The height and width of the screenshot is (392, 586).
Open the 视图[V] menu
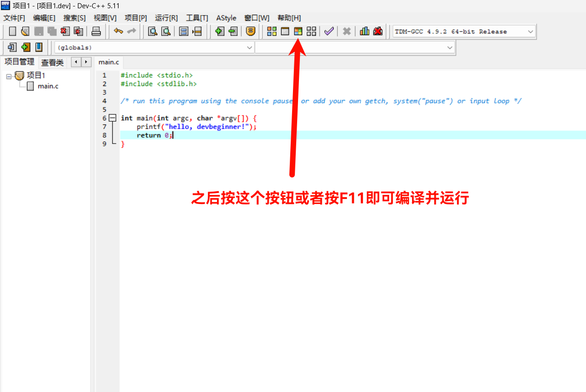point(105,18)
